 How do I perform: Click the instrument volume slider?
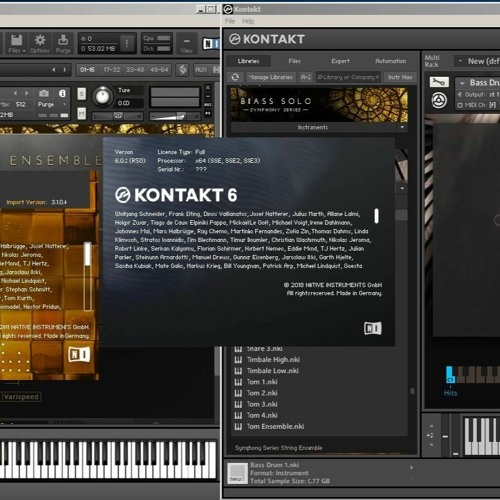(x=175, y=116)
